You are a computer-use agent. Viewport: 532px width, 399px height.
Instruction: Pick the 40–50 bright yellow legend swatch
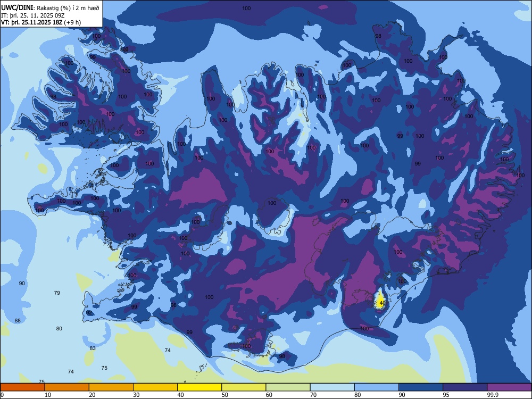coord(199,387)
